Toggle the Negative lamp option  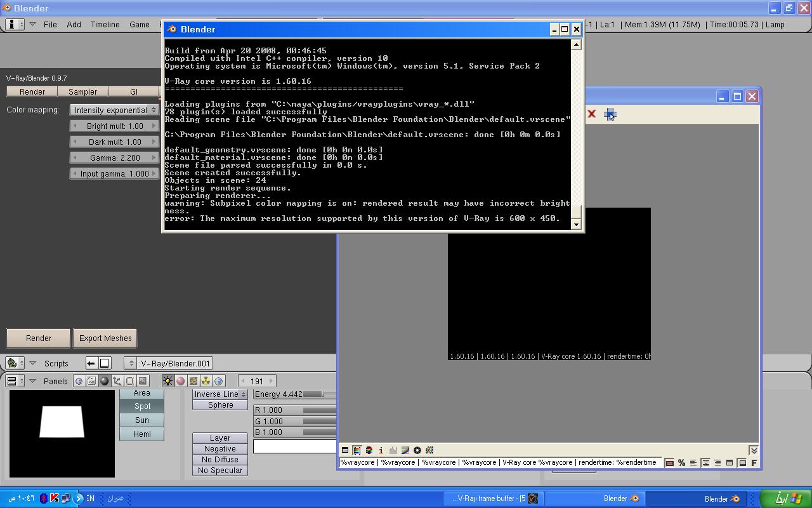pos(220,449)
